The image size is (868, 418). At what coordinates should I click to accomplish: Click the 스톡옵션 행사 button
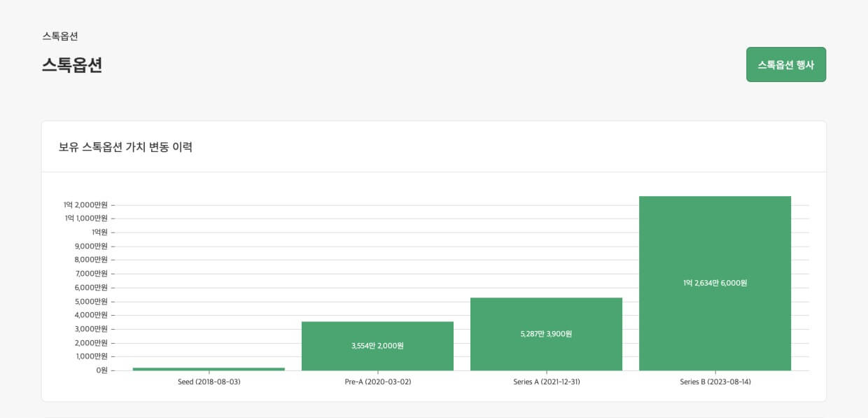click(785, 64)
